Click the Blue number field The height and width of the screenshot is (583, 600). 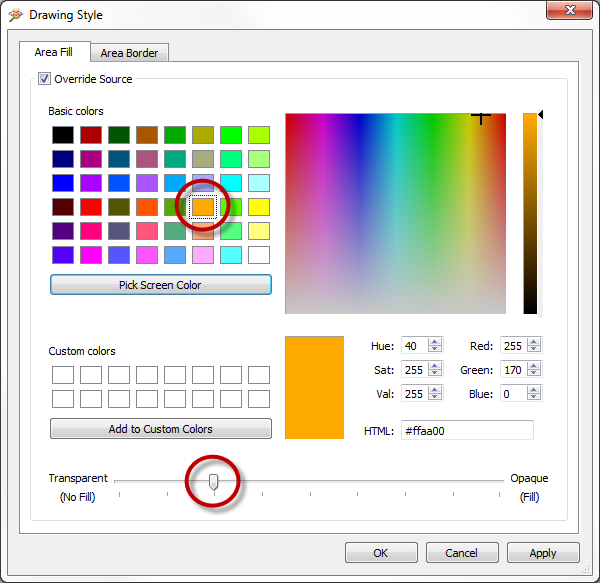pyautogui.click(x=514, y=394)
